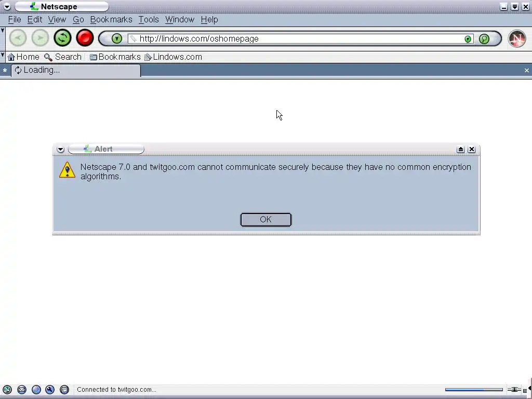Reload the page with green refresh icon
532x399 pixels.
[62, 38]
